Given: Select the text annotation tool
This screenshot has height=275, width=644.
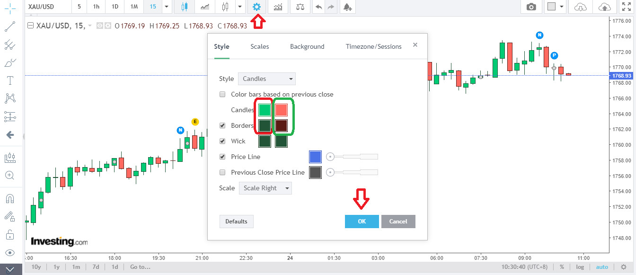Looking at the screenshot, I should 10,80.
